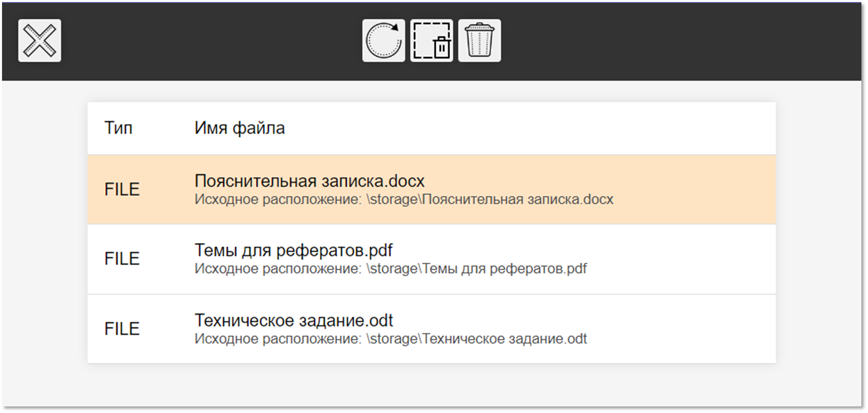Click "Исходное расположение:" label under Пояснительная записка.docx
Viewport: 868px width, 413px height.
click(x=277, y=199)
